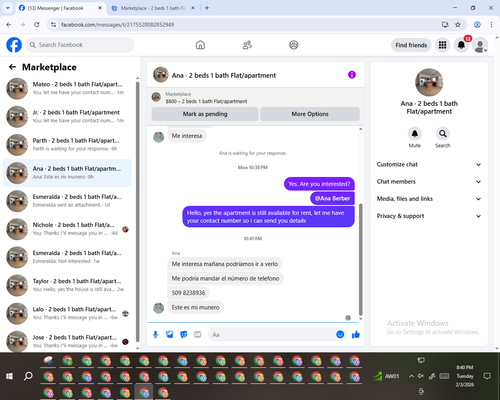Go back using Marketplace back arrow
The width and height of the screenshot is (500, 400).
point(12,67)
